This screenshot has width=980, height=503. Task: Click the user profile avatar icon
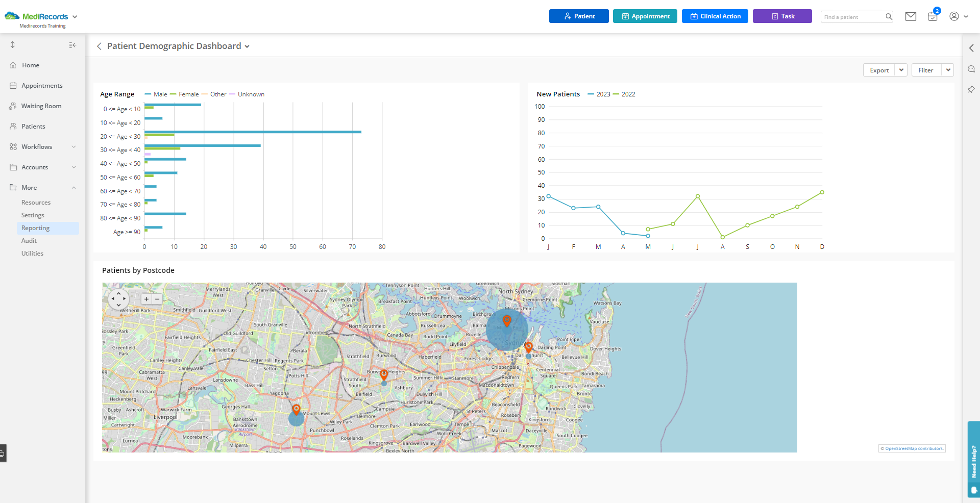coord(954,16)
